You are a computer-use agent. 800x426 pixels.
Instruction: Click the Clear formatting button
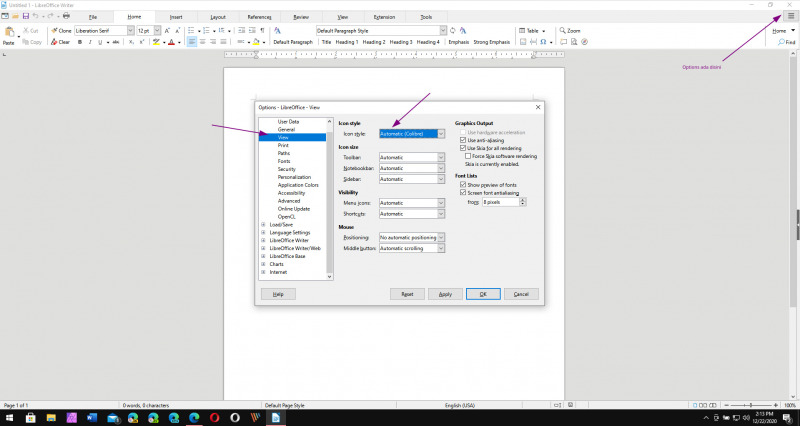pos(61,42)
